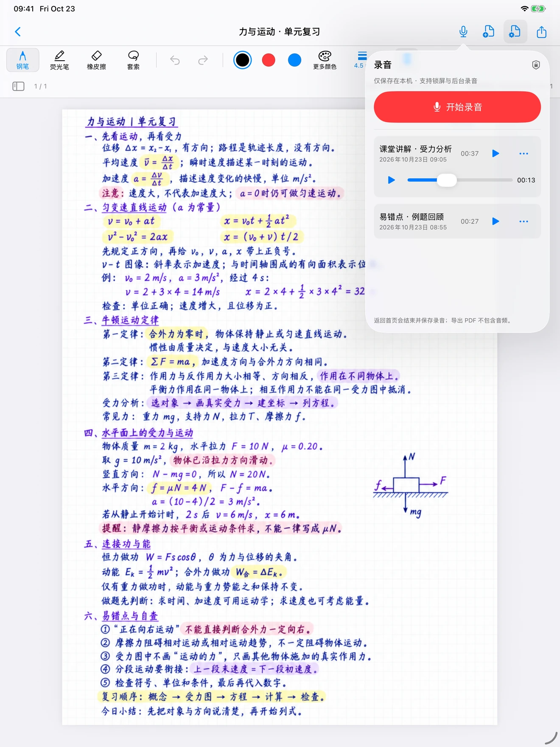Open more options for 课堂讲解 · 受力分析
560x747 pixels.
524,153
